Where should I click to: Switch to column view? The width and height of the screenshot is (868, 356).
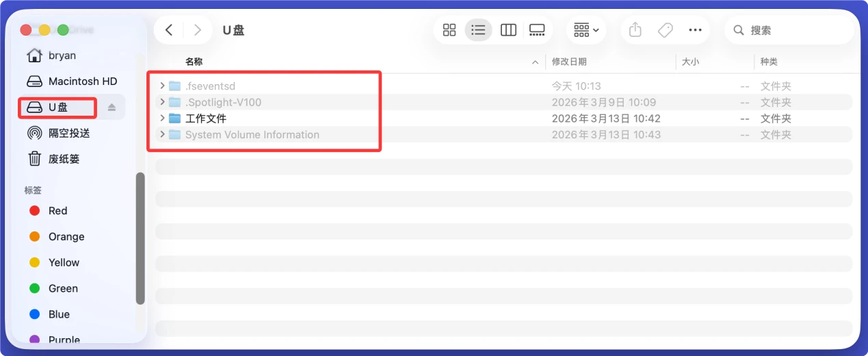[x=508, y=30]
